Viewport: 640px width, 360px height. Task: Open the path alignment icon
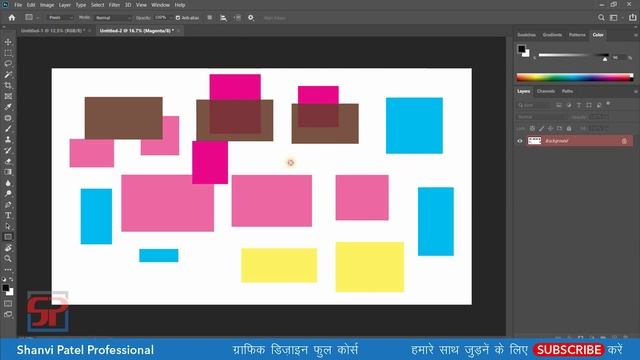223,18
